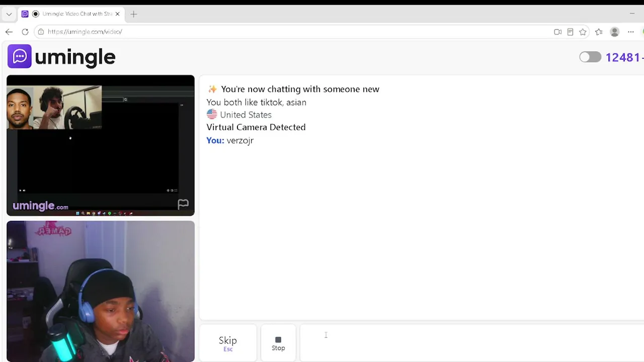The image size is (644, 362).
Task: Open the browser favorites list
Action: coord(599,32)
